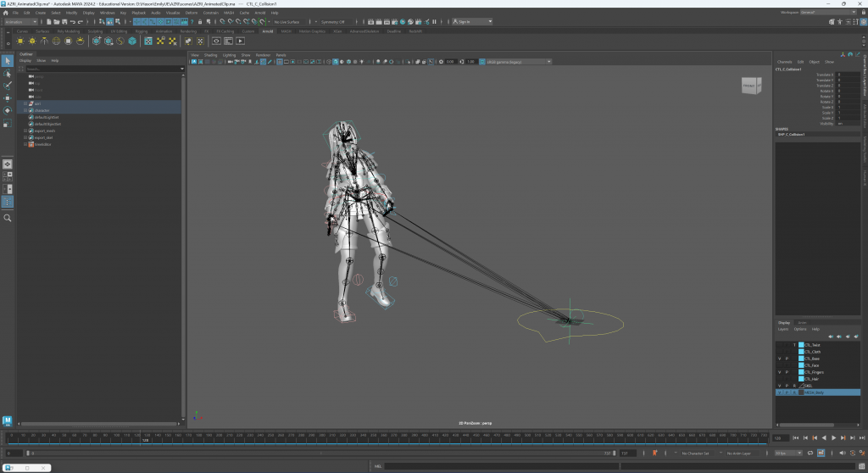
Task: Toggle visibility of CTL_Base layer
Action: pyautogui.click(x=780, y=359)
